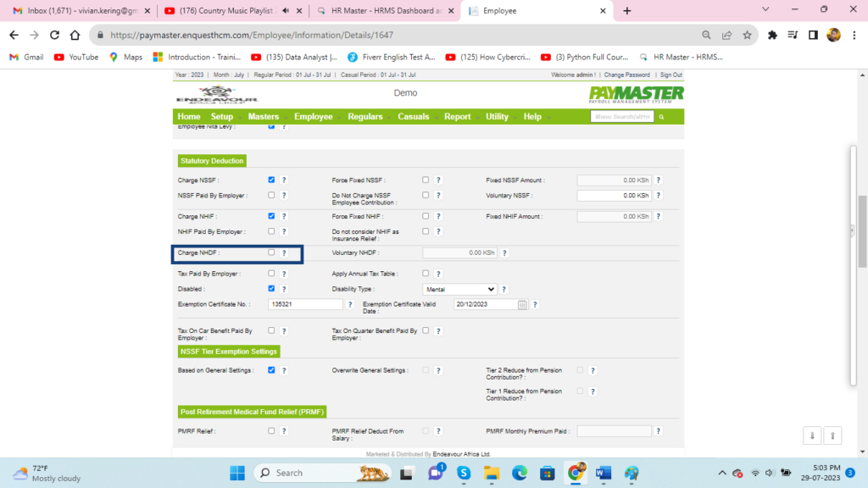Screen dimensions: 868x488
Task: Click help icon beside Disability Type dropdown
Action: [x=504, y=289]
